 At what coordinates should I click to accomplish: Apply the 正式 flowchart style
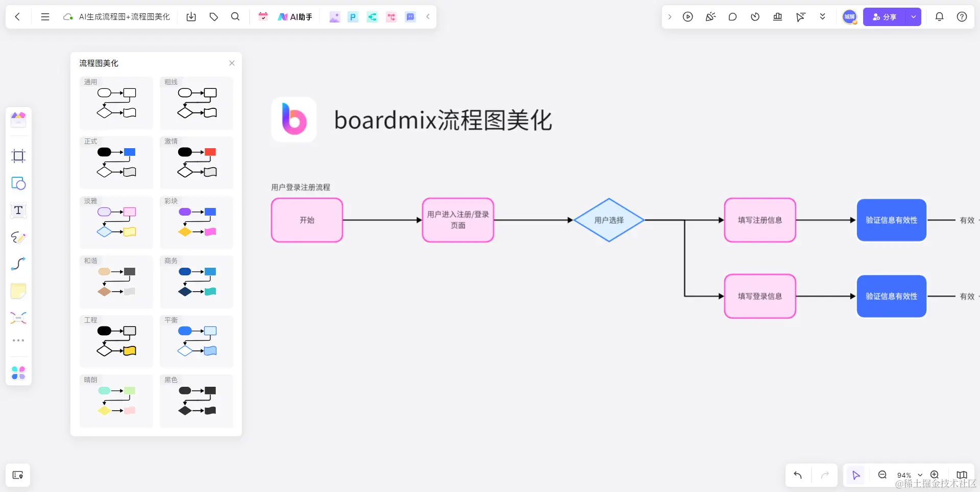[116, 162]
